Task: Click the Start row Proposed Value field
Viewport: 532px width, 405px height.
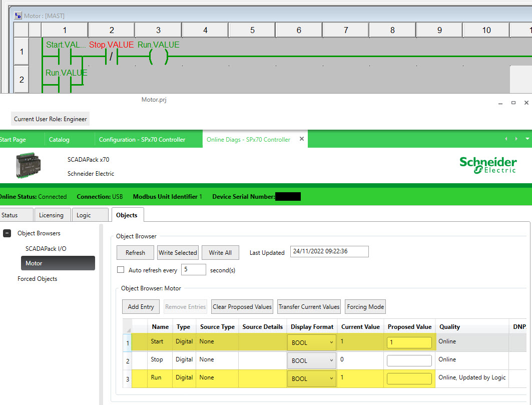Action: point(409,342)
